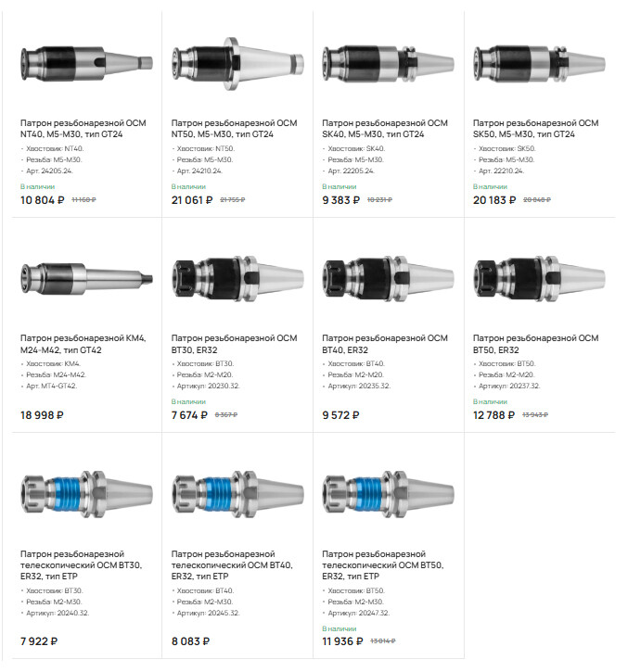Open the OCM NT50 tapping chuck product image
The height and width of the screenshot is (672, 628).
(x=237, y=64)
